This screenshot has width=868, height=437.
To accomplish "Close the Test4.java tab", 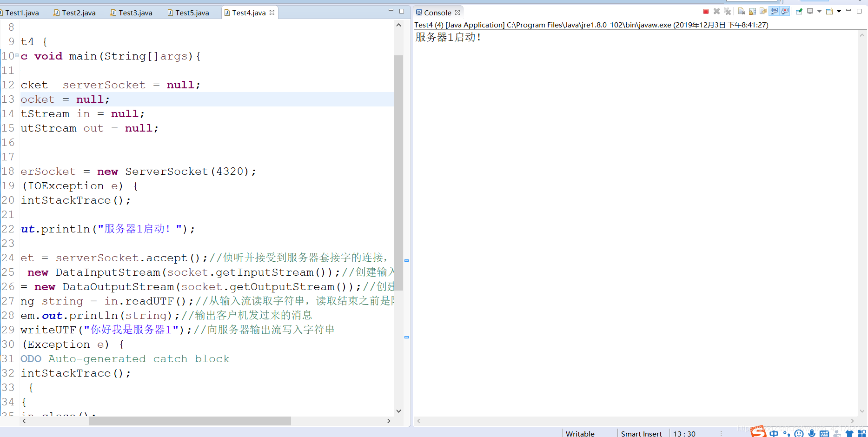I will [x=272, y=13].
